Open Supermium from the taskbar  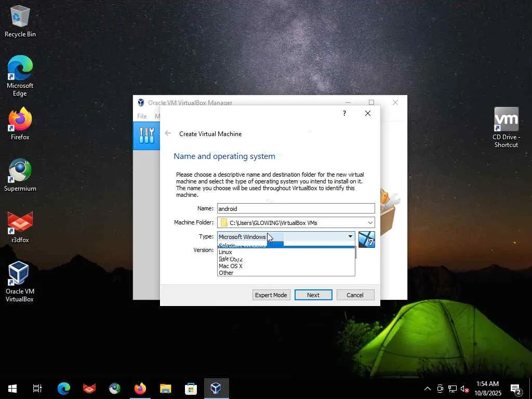click(x=115, y=389)
